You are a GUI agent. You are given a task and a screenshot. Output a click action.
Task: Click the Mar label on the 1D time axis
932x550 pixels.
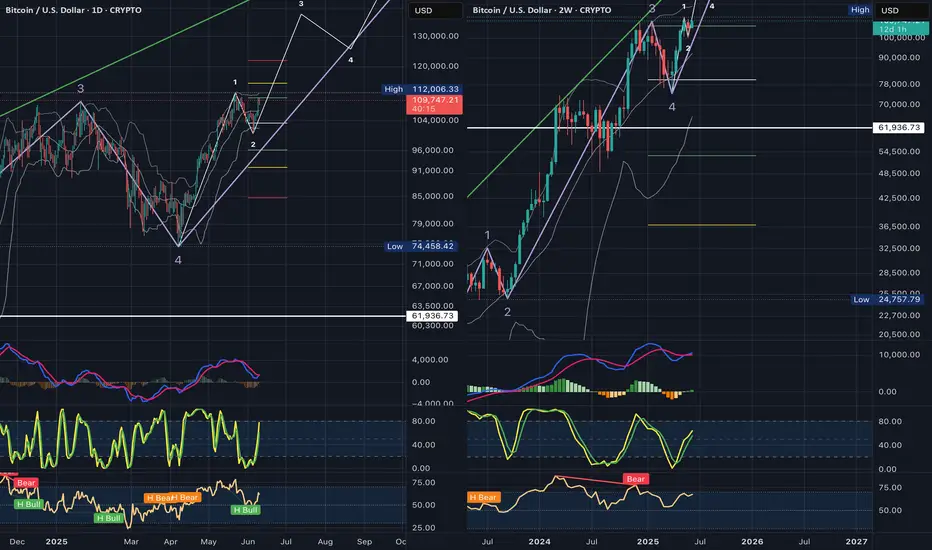pos(131,542)
